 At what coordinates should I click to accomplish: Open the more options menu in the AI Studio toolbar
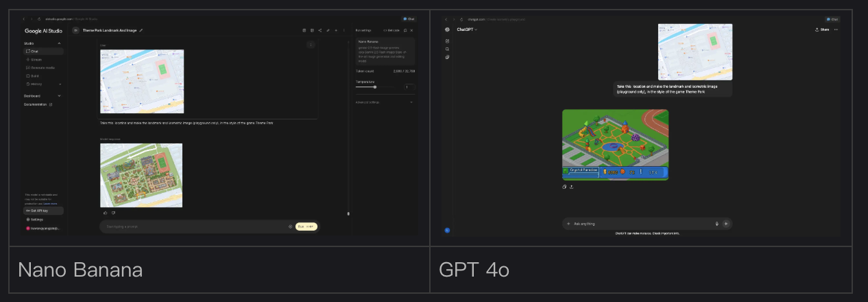(x=344, y=30)
